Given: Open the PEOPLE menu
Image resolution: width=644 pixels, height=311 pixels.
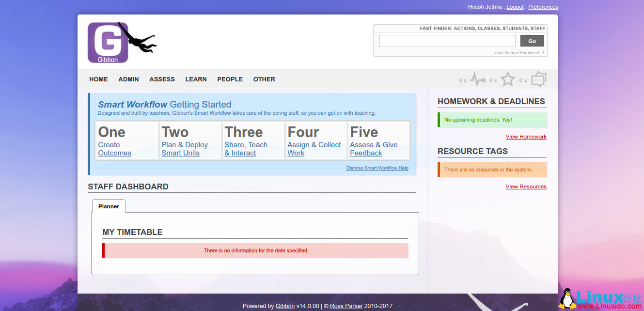Looking at the screenshot, I should pos(230,79).
